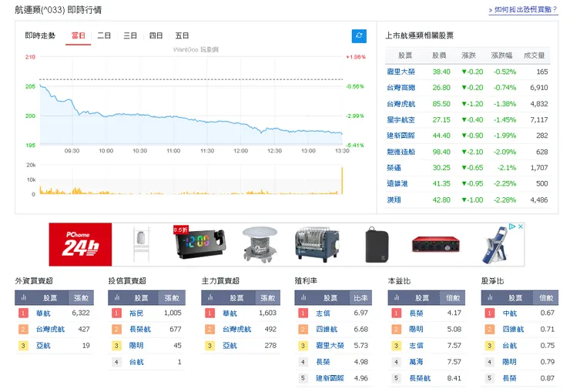Screen dimensions: 570x392
Task: Sort related stocks by 股價 column header
Action: [439, 55]
